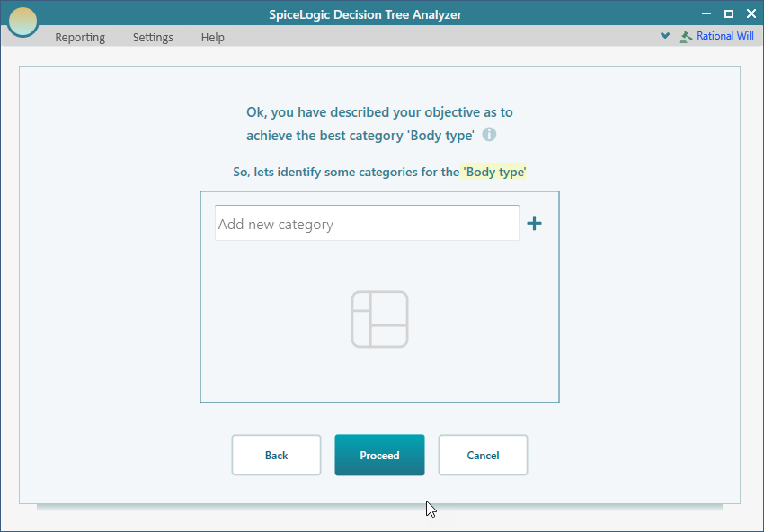The image size is (764, 532).
Task: Click the round application logo icon
Action: pyautogui.click(x=22, y=22)
